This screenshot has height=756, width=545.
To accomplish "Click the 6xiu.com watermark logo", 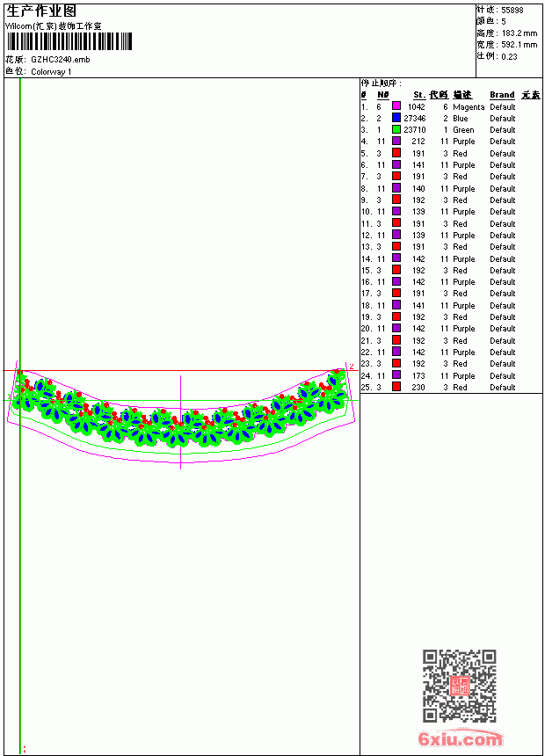I will pyautogui.click(x=460, y=738).
